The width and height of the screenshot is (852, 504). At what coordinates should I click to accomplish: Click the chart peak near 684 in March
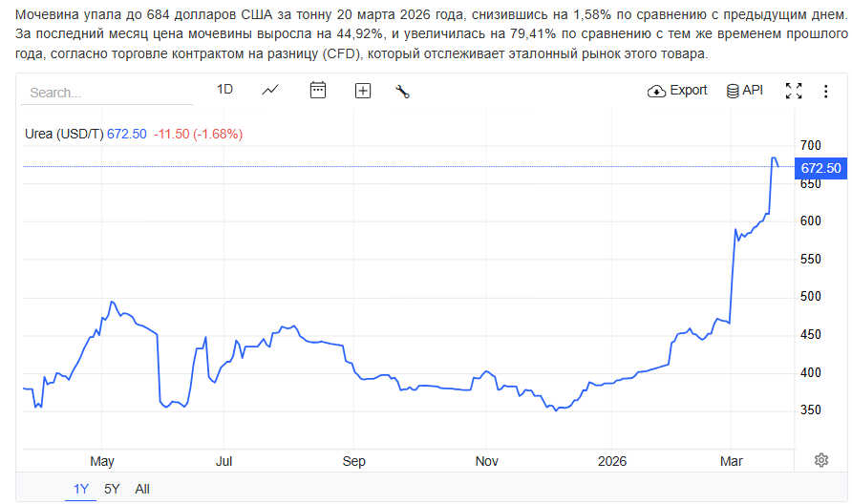[773, 157]
